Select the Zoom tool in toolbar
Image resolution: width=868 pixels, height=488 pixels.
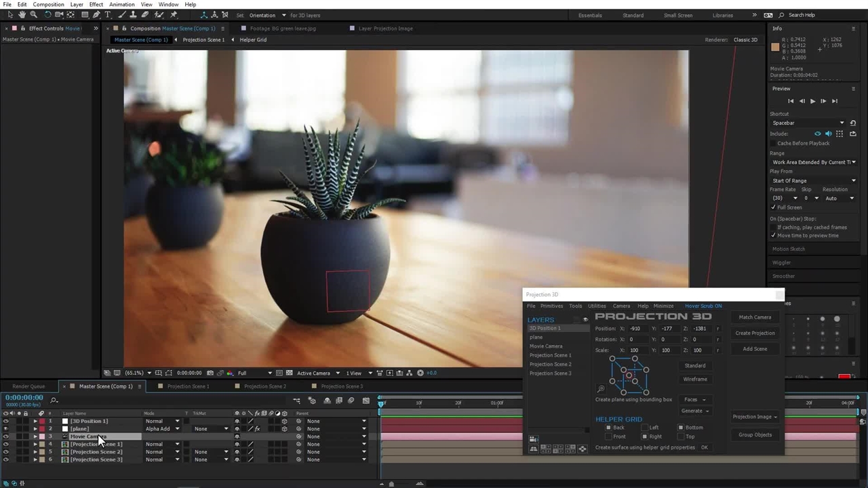pyautogui.click(x=33, y=15)
